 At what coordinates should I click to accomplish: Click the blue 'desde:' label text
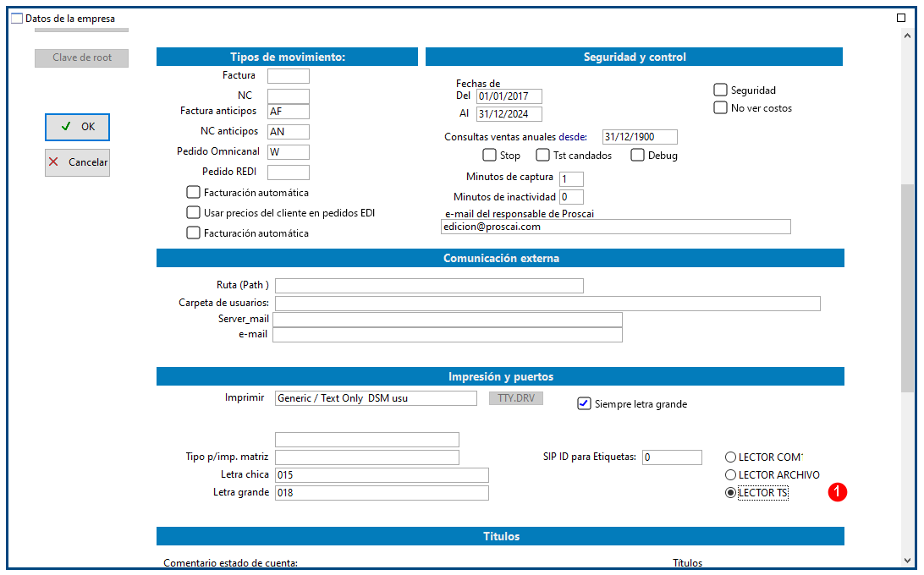[x=573, y=137]
